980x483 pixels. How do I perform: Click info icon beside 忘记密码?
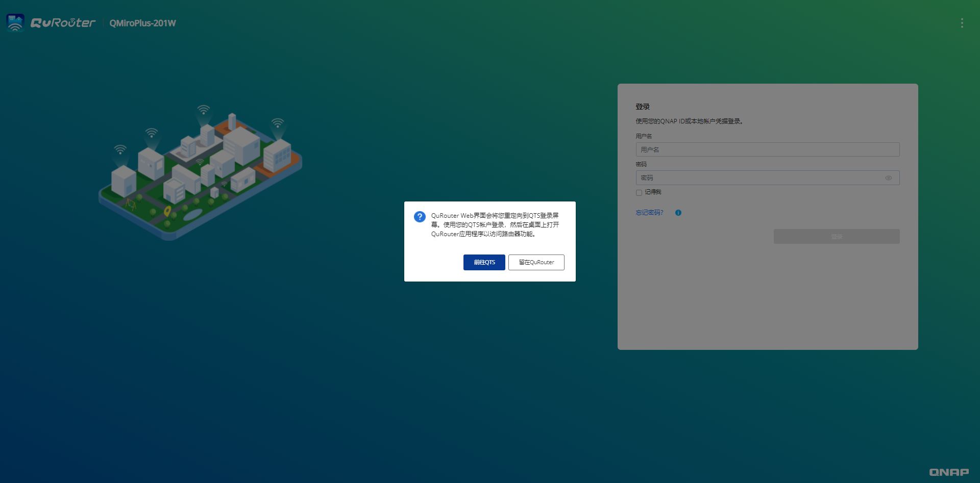coord(678,213)
